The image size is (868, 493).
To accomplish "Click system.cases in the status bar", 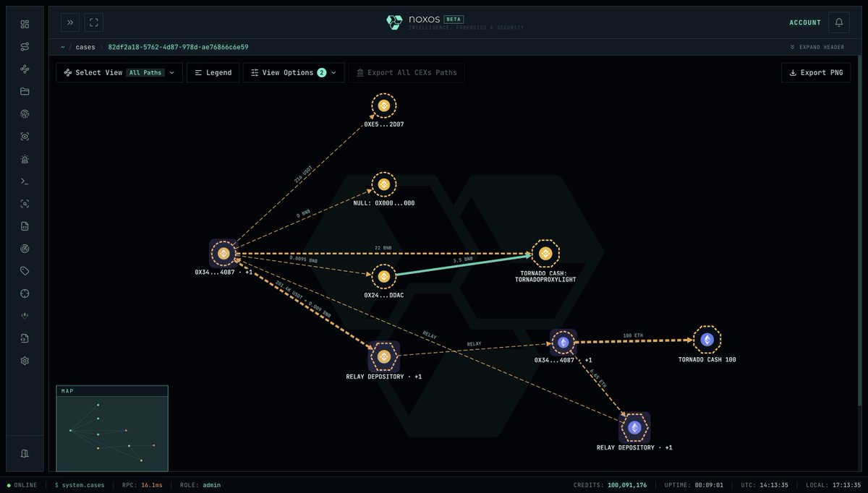I will pos(81,485).
